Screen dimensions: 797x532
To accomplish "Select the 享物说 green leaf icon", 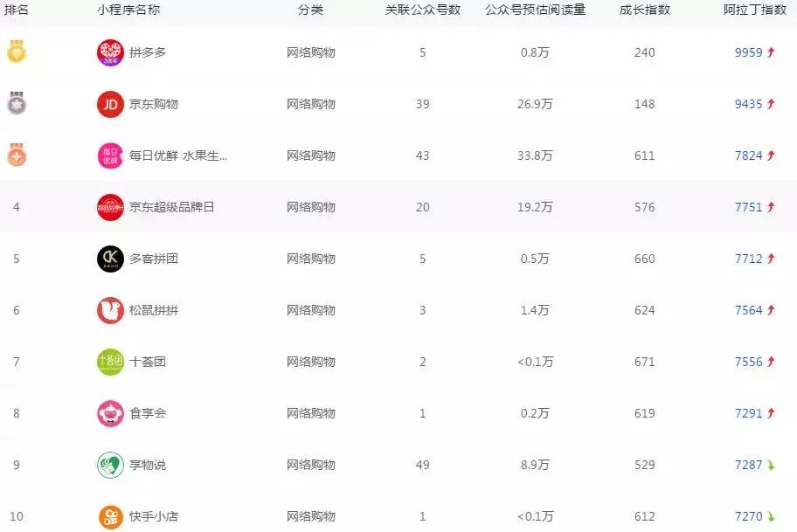I will tap(110, 465).
